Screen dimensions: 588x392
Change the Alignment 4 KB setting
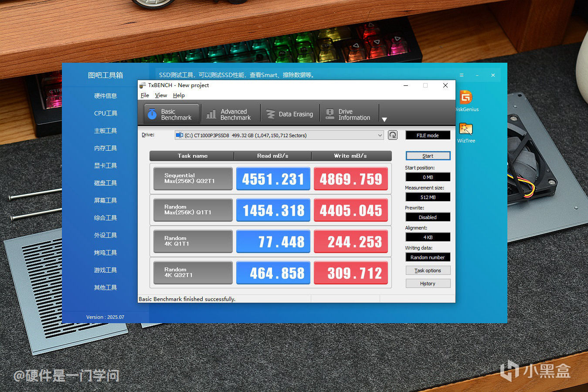click(428, 237)
